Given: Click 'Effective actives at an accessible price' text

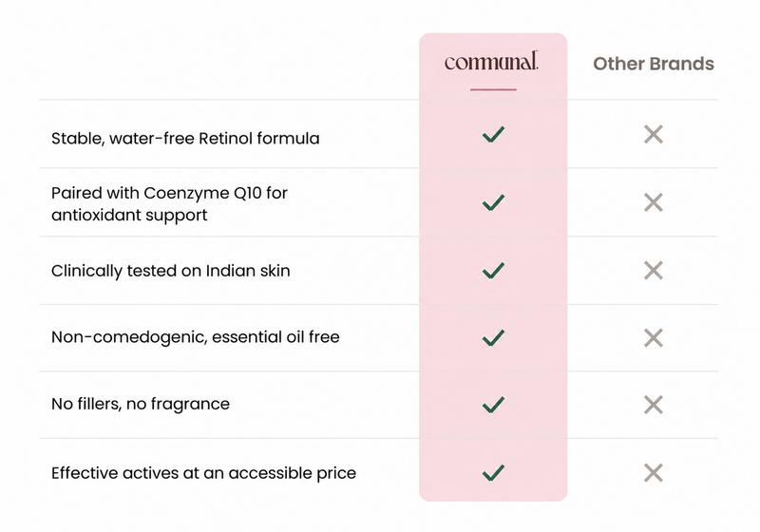Looking at the screenshot, I should (203, 473).
